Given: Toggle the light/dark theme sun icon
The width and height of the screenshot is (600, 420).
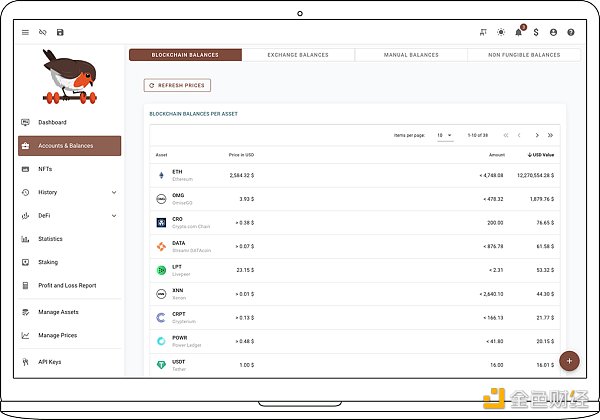Looking at the screenshot, I should pos(501,32).
